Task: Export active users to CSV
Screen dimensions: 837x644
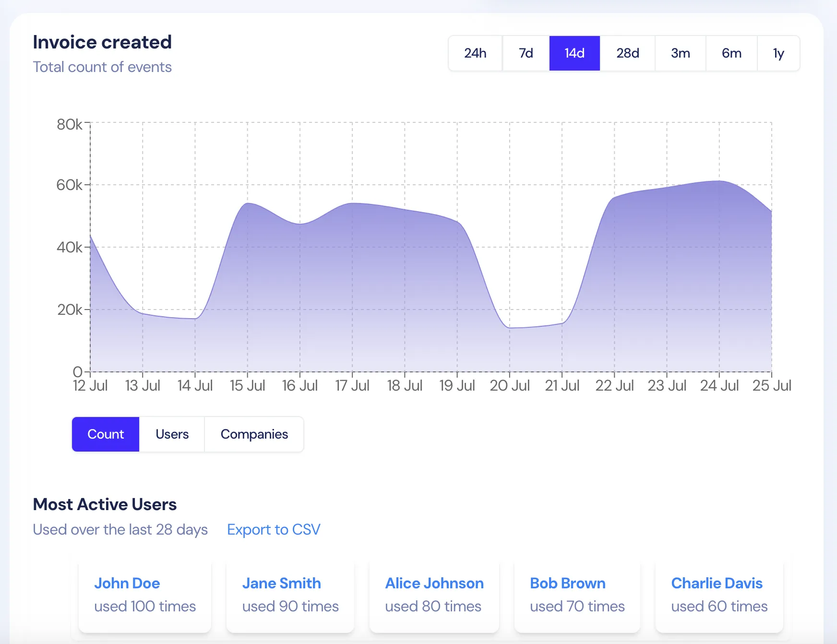Action: point(273,529)
